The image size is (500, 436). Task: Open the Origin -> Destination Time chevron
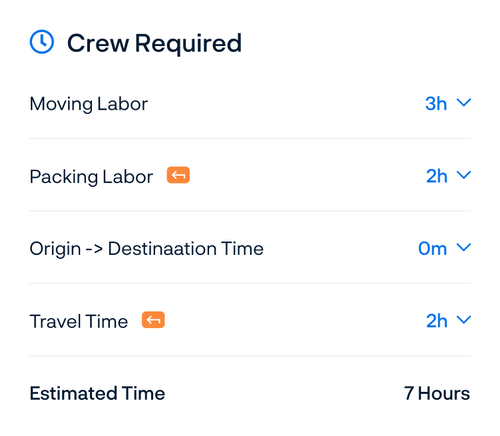tap(464, 247)
